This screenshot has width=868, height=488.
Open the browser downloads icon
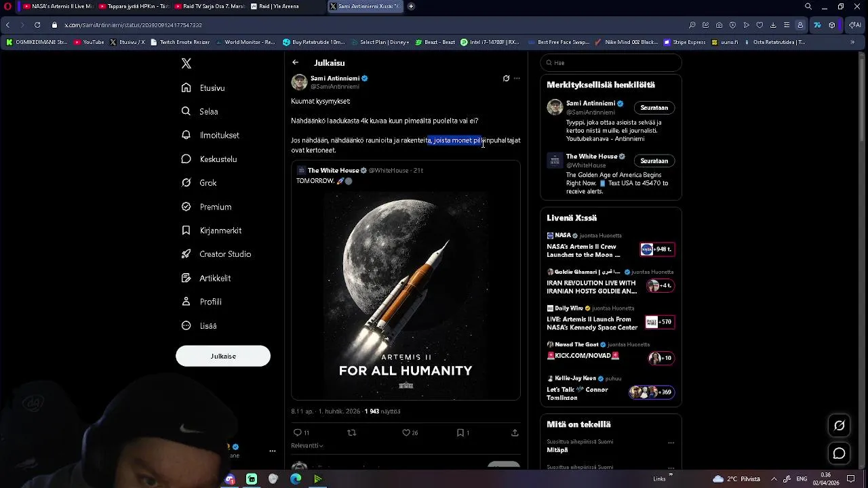point(773,25)
